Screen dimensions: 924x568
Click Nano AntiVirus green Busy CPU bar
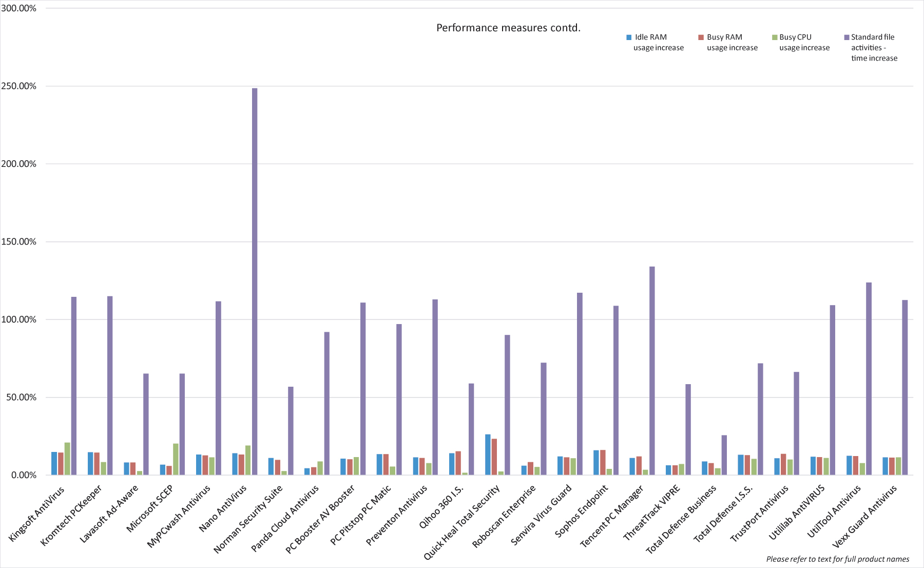(248, 460)
